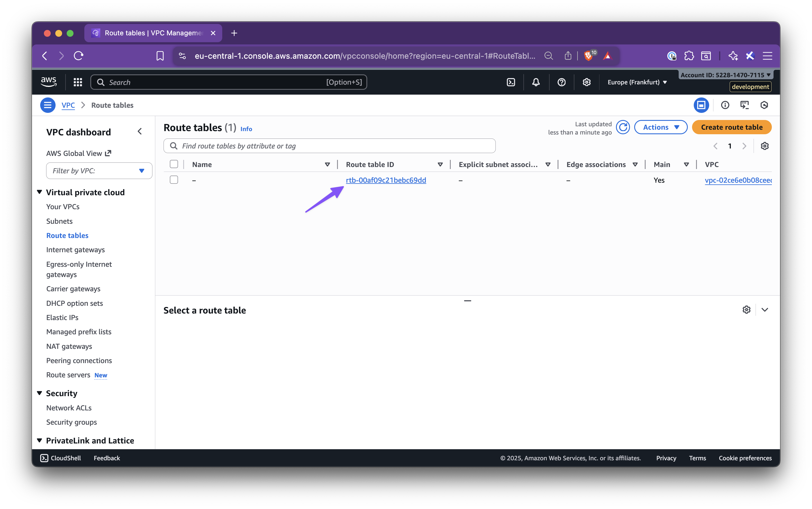Viewport: 812px width, 509px height.
Task: Open route table rtb-00af09c21bebc69dd
Action: point(386,180)
